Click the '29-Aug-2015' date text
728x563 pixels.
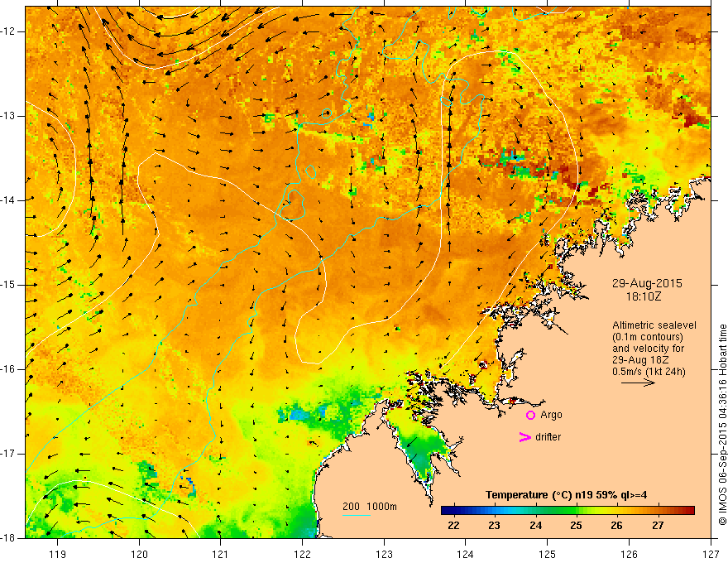pyautogui.click(x=647, y=283)
